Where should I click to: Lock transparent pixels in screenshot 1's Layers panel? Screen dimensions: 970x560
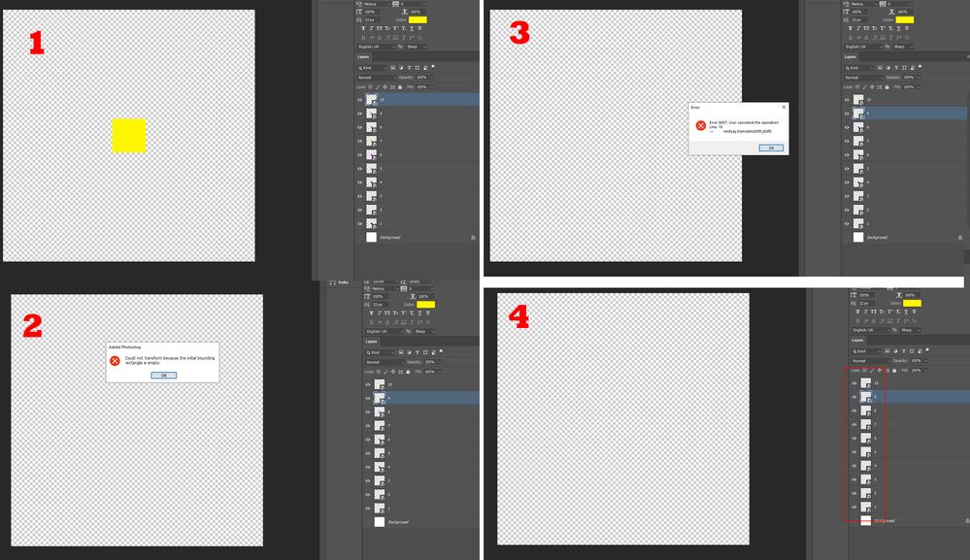[x=370, y=87]
